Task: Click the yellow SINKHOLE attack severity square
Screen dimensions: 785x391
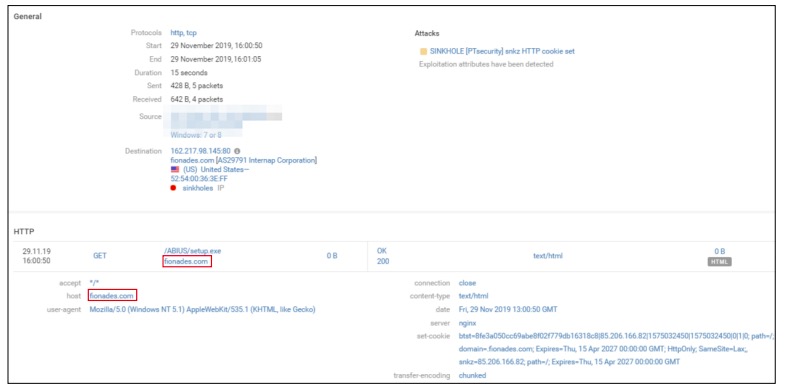Action: click(424, 51)
